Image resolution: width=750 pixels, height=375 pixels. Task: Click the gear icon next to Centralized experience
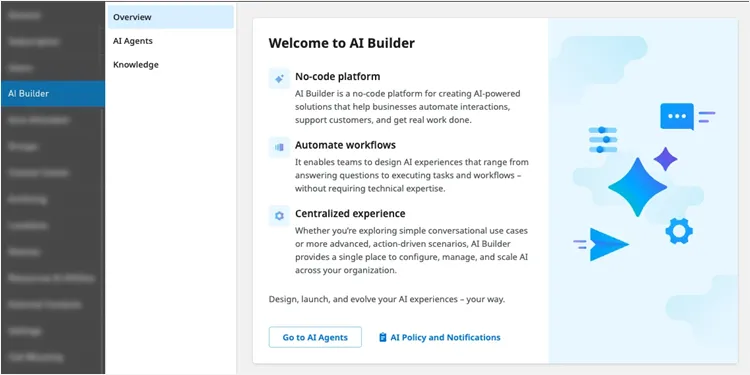click(279, 216)
